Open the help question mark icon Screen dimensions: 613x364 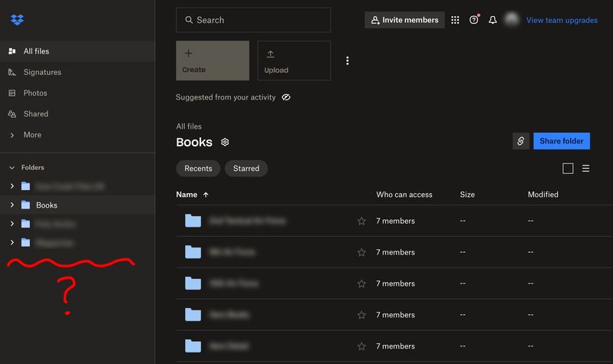pyautogui.click(x=473, y=20)
